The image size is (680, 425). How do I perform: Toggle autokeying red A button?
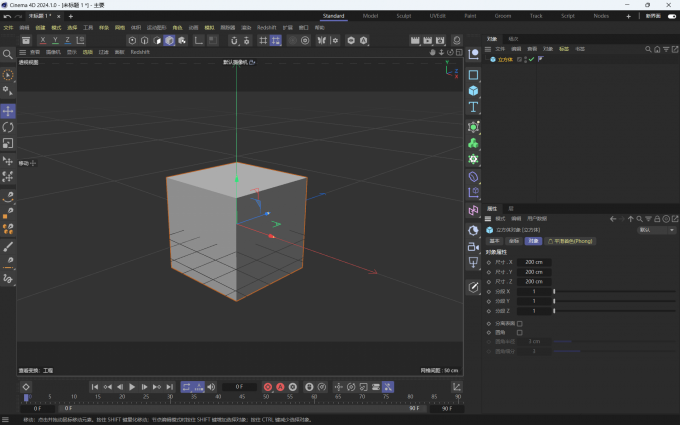280,387
